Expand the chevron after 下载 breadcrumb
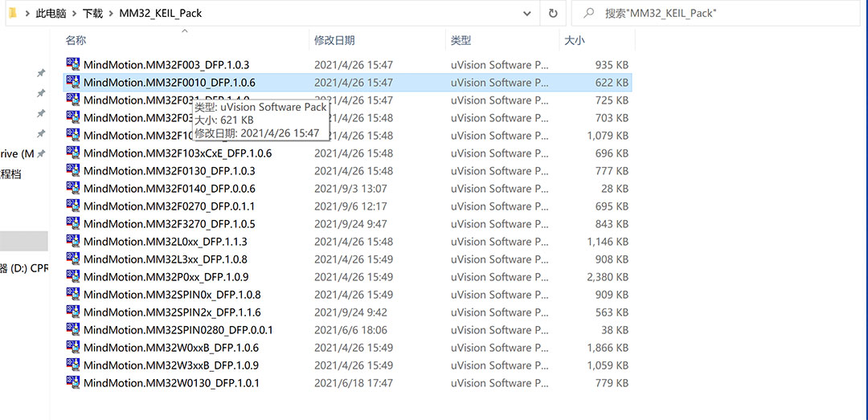This screenshot has width=868, height=420. pos(111,14)
